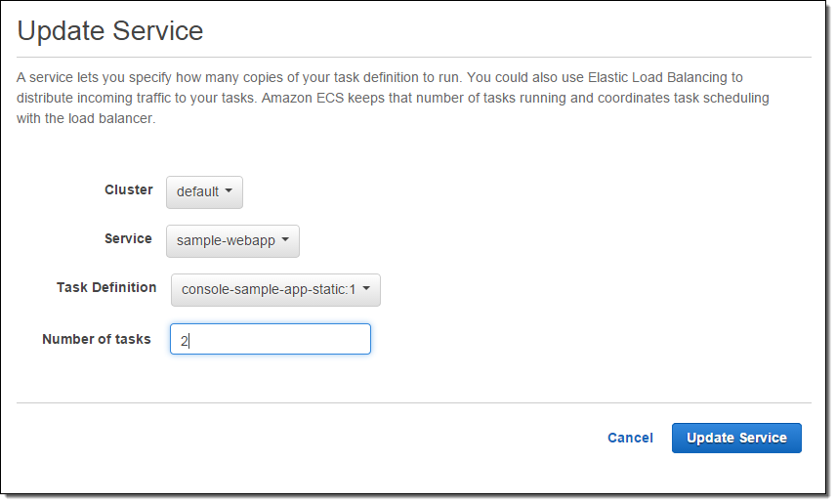Open the Cluster dropdown showing default
Viewport: 836px width, 504px height.
(x=204, y=192)
